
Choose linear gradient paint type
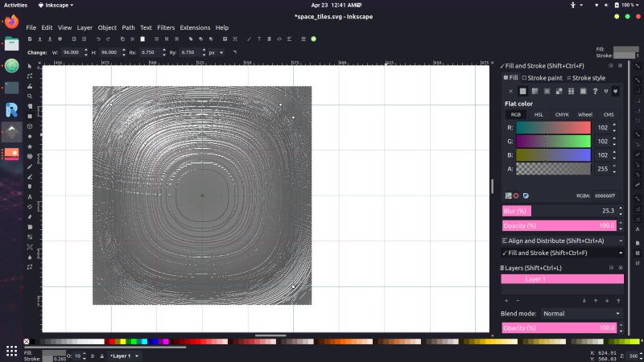(x=535, y=91)
